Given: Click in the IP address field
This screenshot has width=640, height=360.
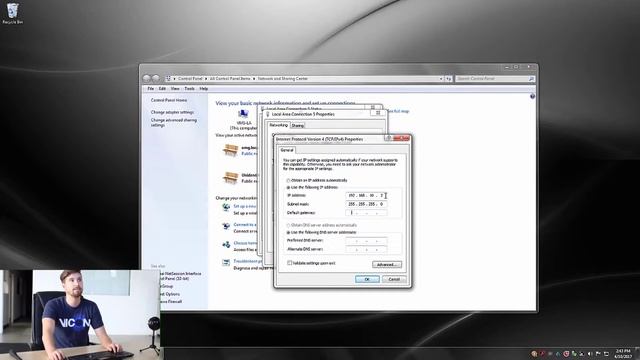Looking at the screenshot, I should coord(367,196).
